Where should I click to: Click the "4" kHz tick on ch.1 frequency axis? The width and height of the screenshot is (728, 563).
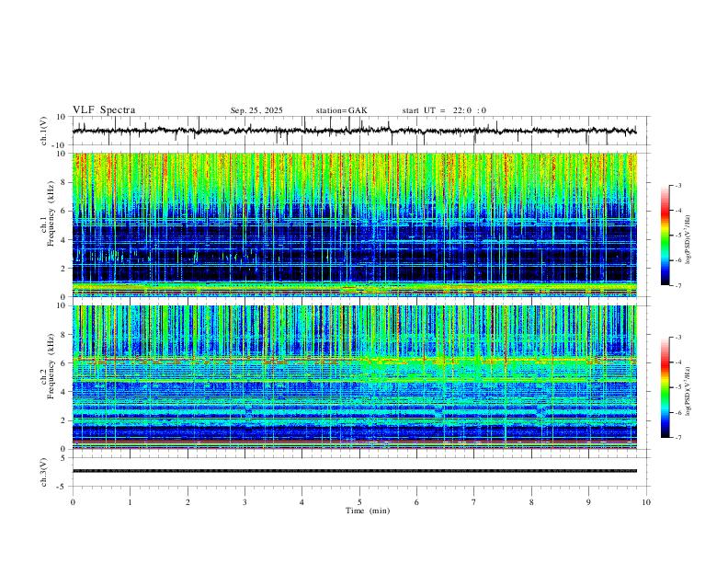[63, 240]
